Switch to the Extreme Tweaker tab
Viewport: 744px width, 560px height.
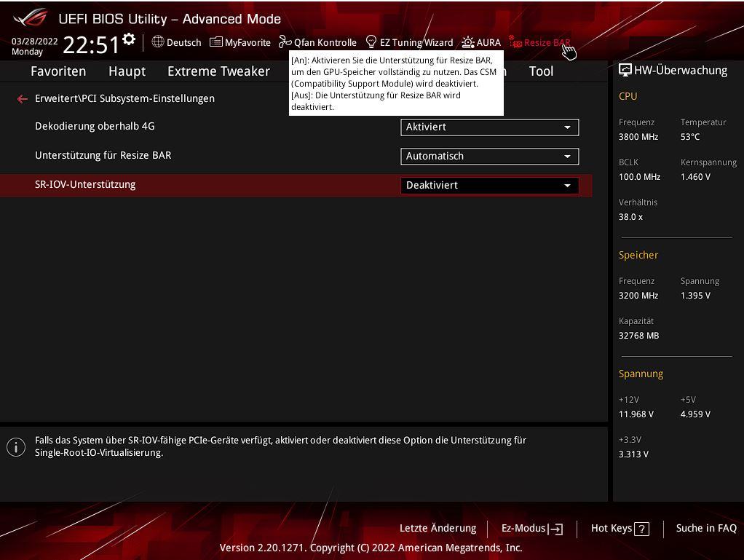(x=218, y=71)
